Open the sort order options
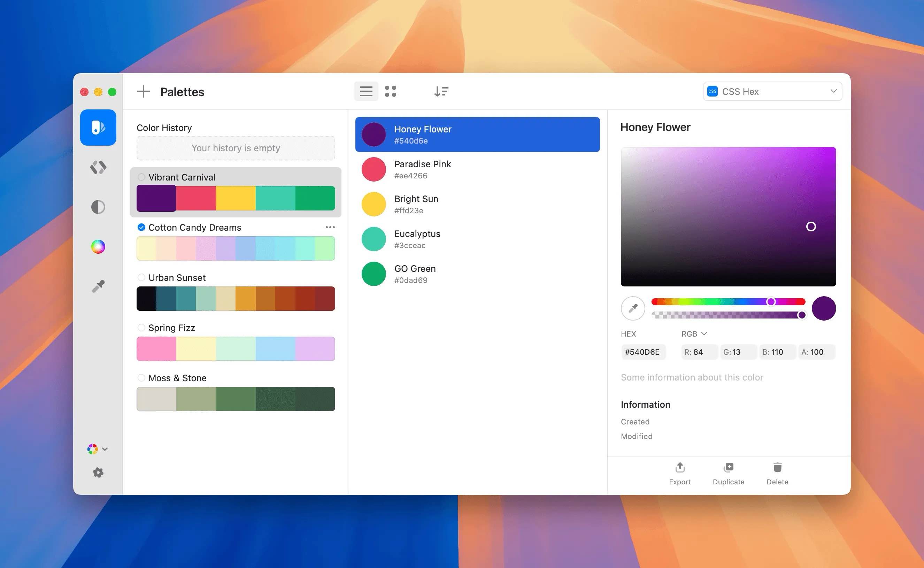Viewport: 924px width, 568px height. click(442, 91)
